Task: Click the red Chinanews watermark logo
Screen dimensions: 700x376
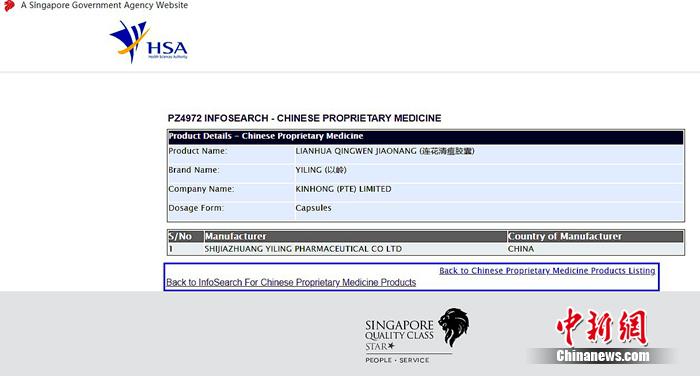Action: (602, 327)
